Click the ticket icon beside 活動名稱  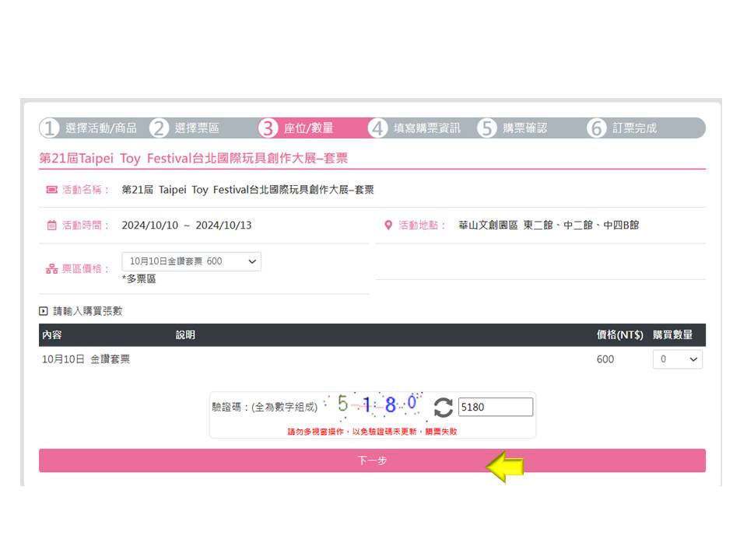point(51,190)
